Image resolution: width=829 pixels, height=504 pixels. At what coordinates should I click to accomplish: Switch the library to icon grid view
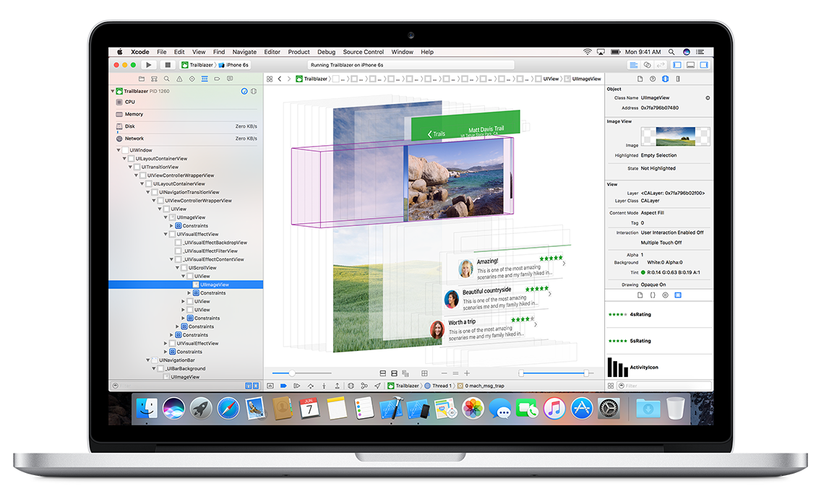[x=611, y=386]
